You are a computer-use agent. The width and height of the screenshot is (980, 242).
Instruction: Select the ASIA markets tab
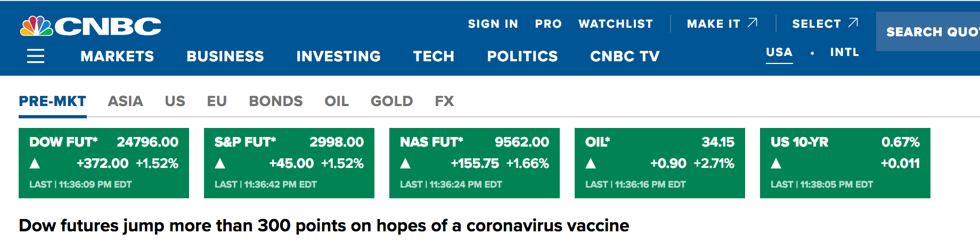[125, 101]
